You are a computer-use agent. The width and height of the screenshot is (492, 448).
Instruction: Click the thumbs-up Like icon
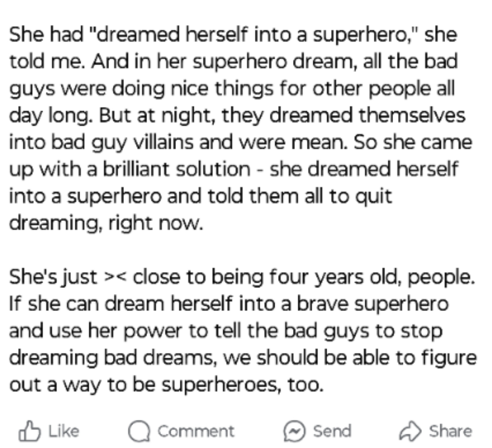pos(27,431)
